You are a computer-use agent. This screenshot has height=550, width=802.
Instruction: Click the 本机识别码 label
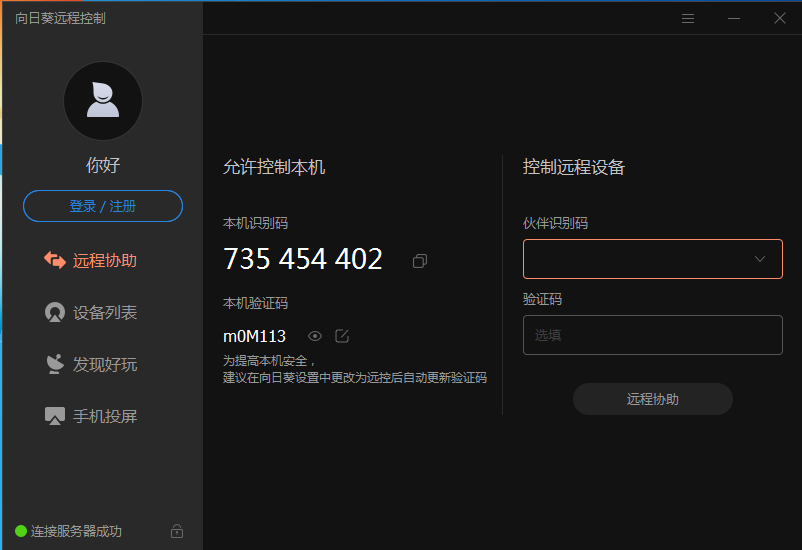[x=255, y=223]
